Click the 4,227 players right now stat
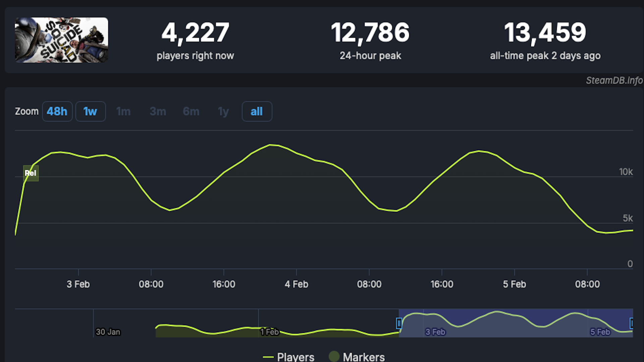This screenshot has width=644, height=362. click(196, 40)
